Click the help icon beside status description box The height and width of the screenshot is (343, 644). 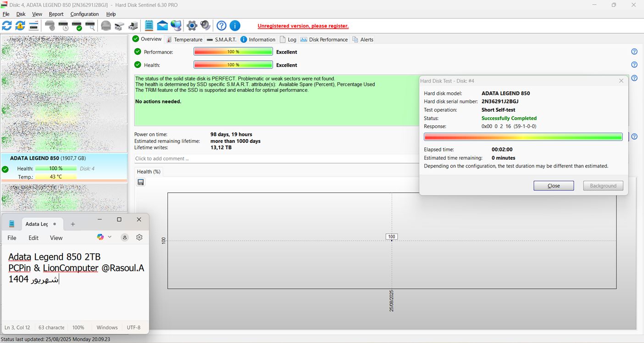(x=634, y=78)
